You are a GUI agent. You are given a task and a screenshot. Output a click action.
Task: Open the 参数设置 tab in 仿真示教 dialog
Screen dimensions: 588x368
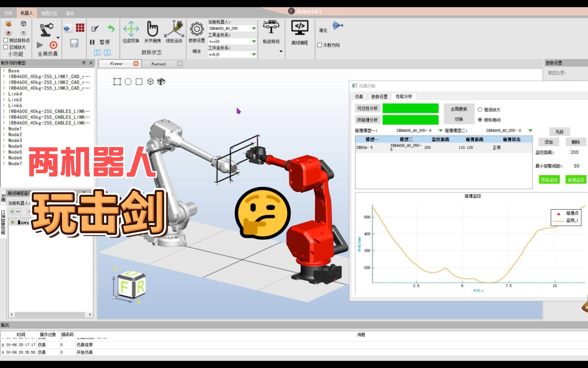tap(379, 97)
